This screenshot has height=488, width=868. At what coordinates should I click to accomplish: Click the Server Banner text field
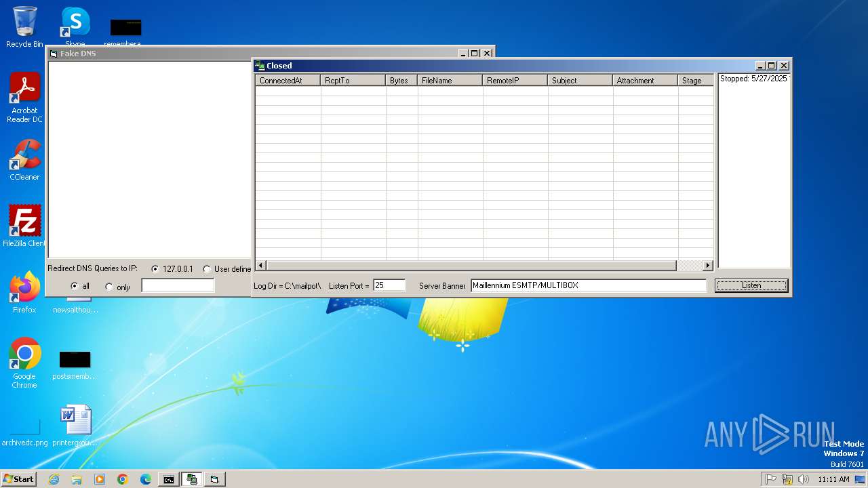pyautogui.click(x=589, y=285)
